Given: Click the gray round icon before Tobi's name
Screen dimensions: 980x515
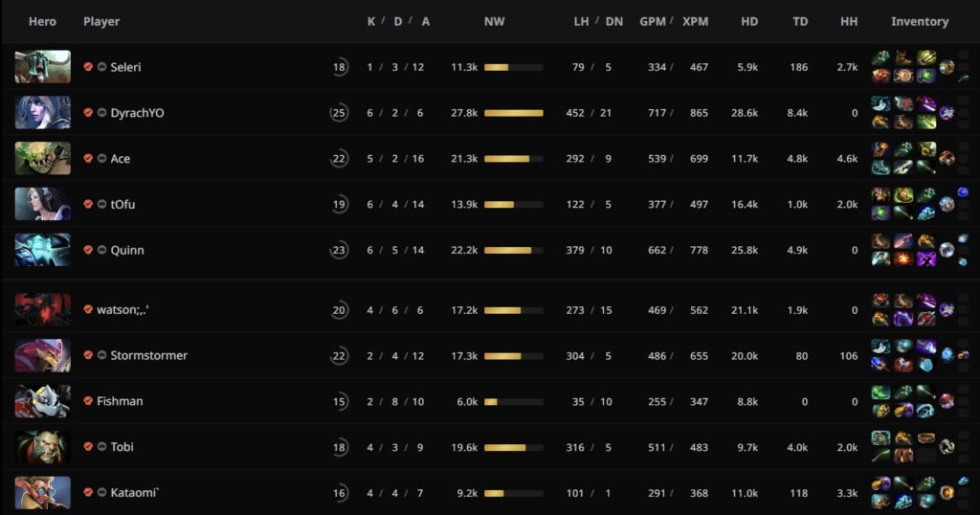Looking at the screenshot, I should point(101,447).
